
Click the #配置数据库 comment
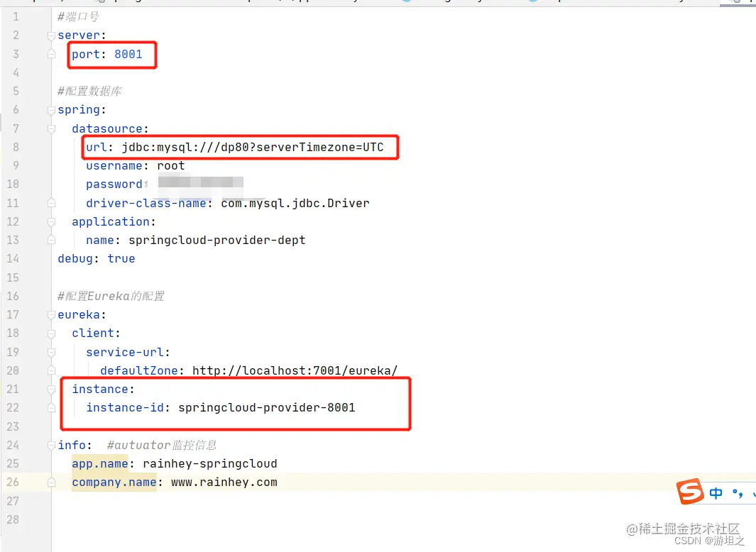[x=89, y=91]
